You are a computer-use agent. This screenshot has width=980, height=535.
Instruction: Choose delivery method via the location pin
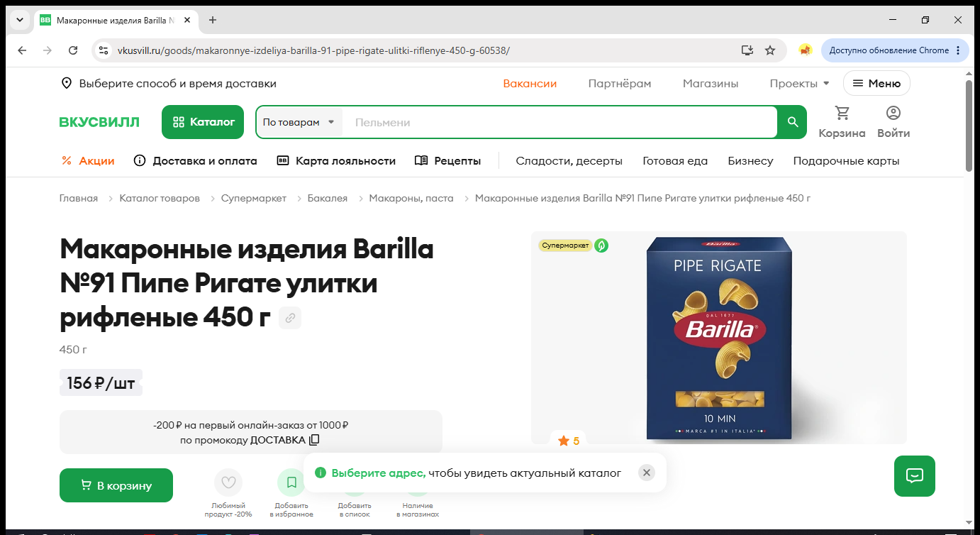pos(67,84)
